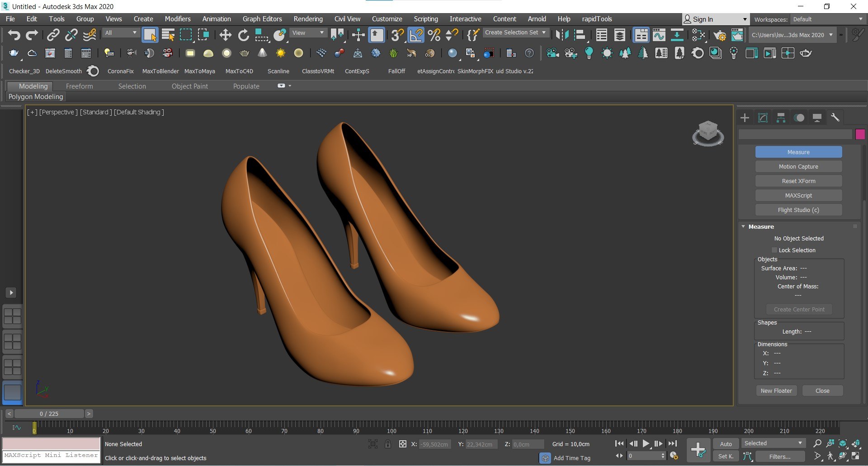Image resolution: width=868 pixels, height=466 pixels.
Task: Toggle Percent Snap
Action: (434, 35)
